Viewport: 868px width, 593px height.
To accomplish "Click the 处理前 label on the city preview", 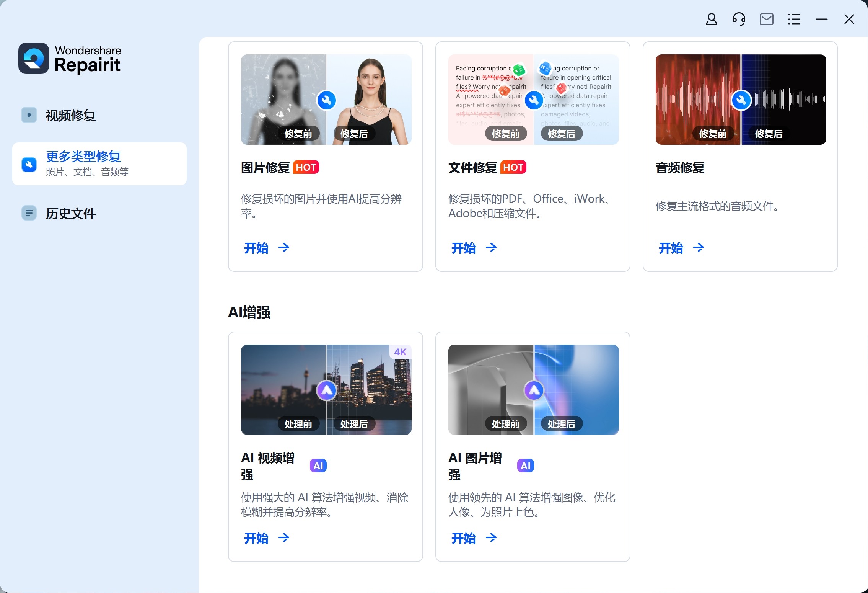I will [x=298, y=424].
